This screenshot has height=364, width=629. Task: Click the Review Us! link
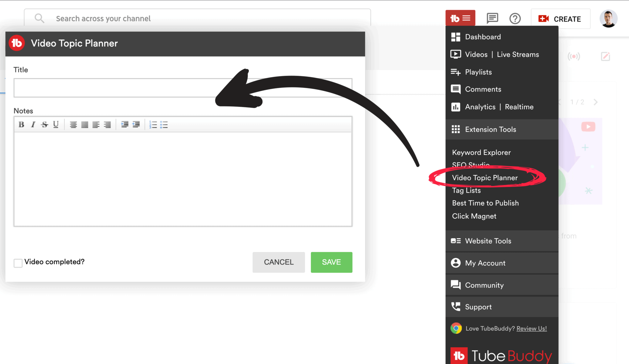coord(532,328)
